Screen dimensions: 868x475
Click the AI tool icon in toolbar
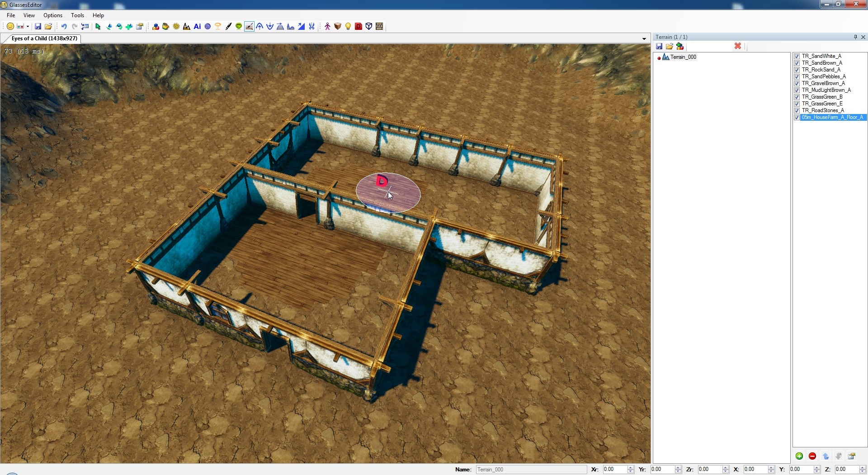[x=197, y=27]
